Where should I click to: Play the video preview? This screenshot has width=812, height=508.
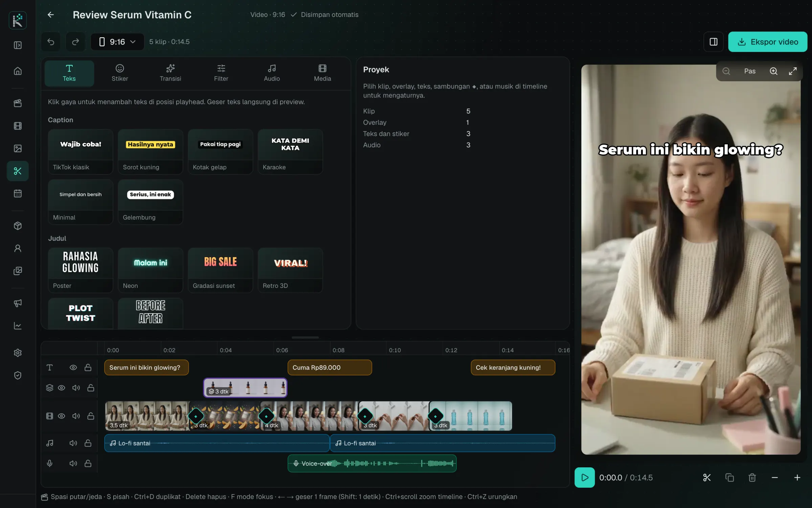point(584,478)
